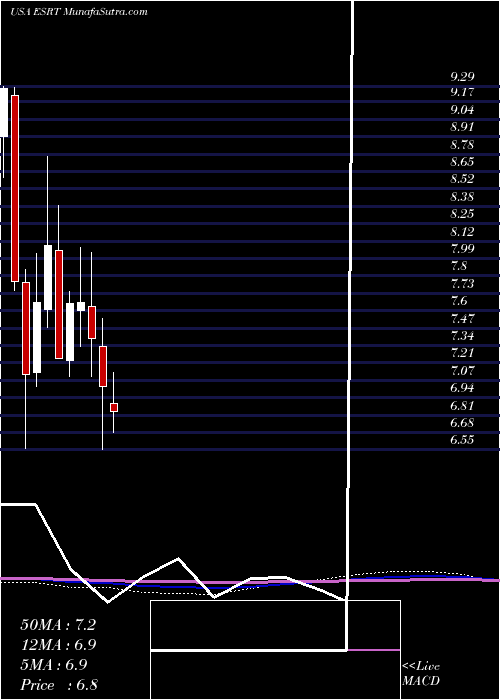Click the Price : 6.8 readout
Viewport: 500px width, 700px height.
(x=59, y=685)
